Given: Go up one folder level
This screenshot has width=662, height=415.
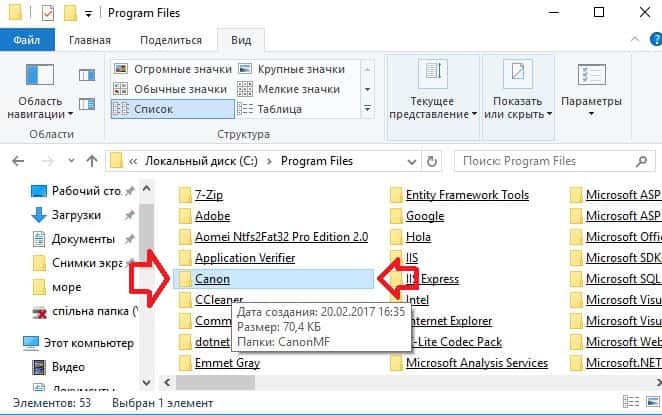Looking at the screenshot, I should click(x=92, y=161).
